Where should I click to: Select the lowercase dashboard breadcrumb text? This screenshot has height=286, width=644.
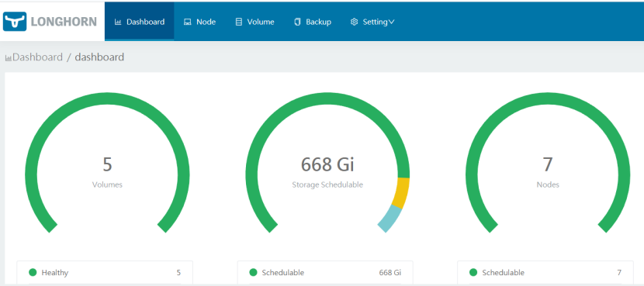point(99,57)
